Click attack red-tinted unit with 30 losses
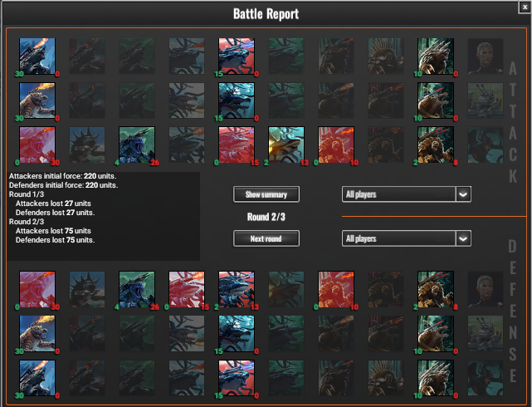Viewport: 532px width, 407px height. [37, 145]
